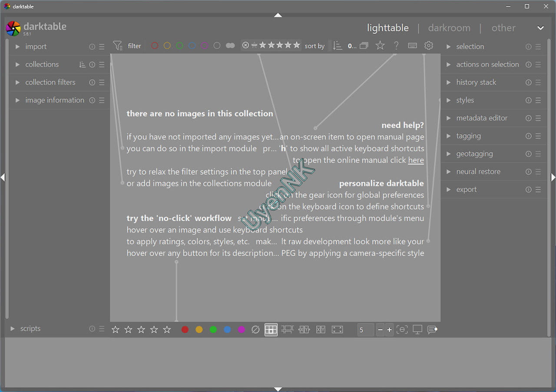This screenshot has width=556, height=392.
Task: Click the thumbnails-per-row field showing 5
Action: pos(365,330)
